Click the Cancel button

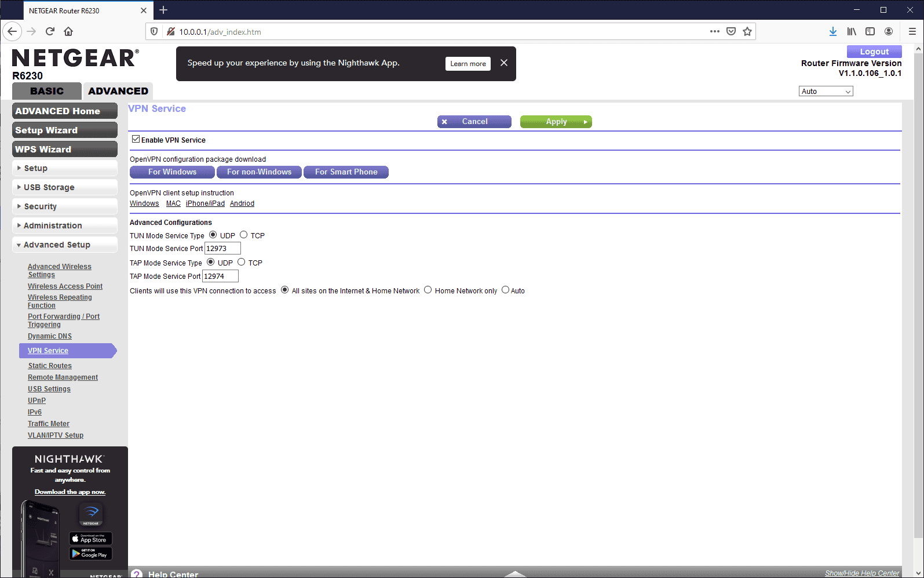[x=474, y=122]
